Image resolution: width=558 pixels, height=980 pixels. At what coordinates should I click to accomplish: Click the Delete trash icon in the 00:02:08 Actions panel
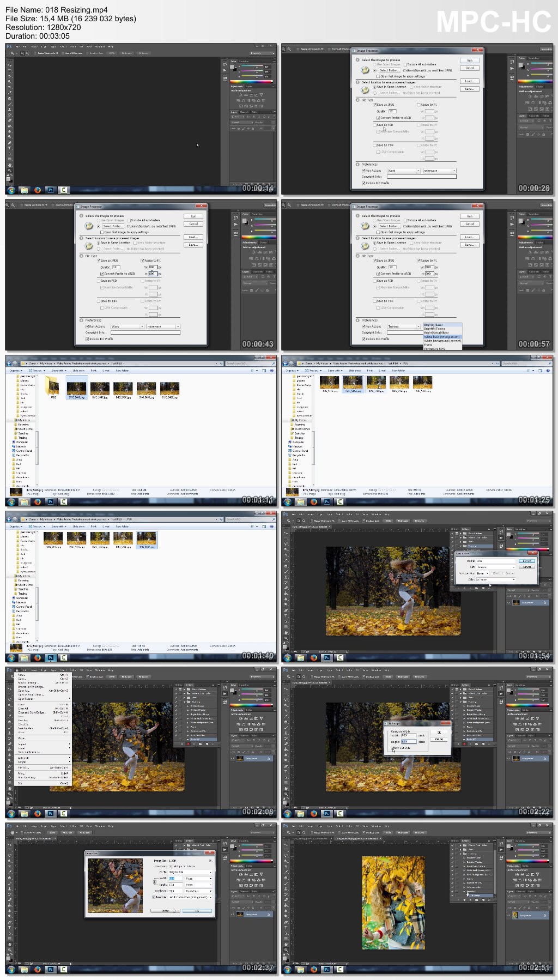point(213,743)
